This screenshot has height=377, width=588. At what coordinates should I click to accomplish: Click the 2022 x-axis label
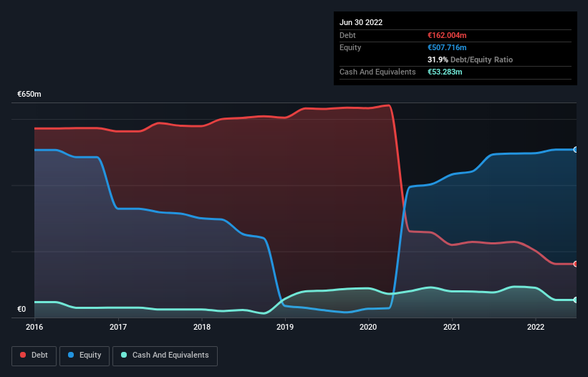536,327
